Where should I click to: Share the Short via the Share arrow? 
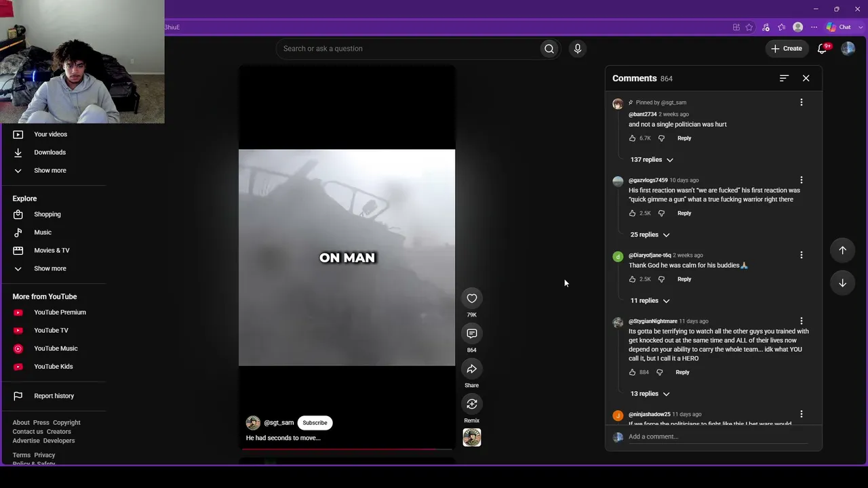(x=472, y=369)
